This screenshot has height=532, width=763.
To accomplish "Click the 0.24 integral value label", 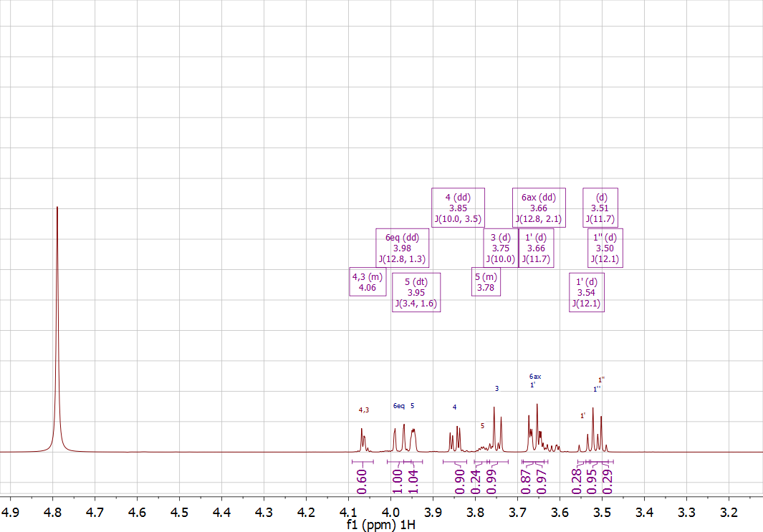I will 476,482.
